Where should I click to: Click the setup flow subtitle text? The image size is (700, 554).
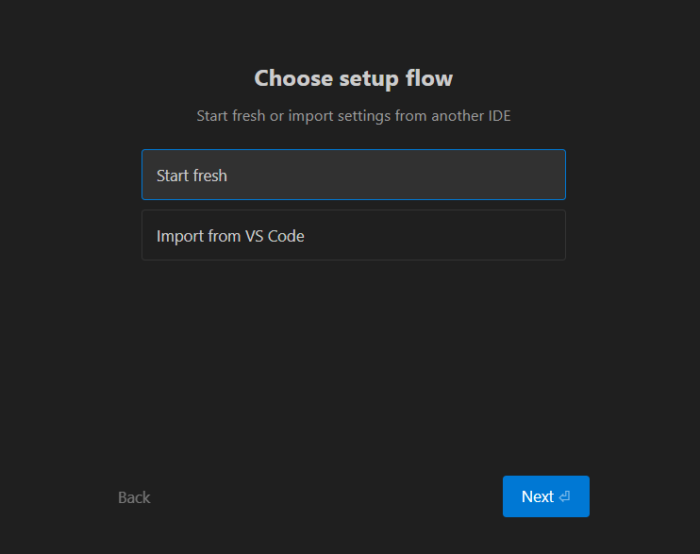(x=353, y=116)
